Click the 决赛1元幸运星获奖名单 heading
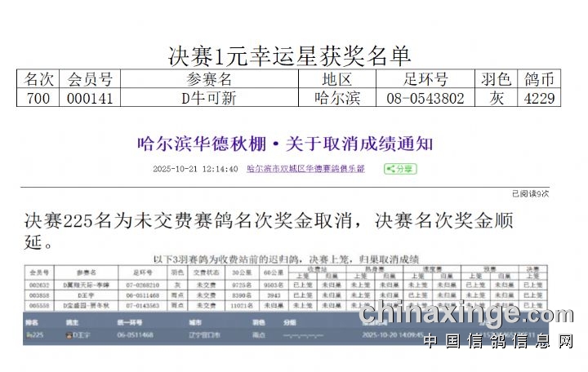Image resolution: width=588 pixels, height=372 pixels. click(289, 55)
